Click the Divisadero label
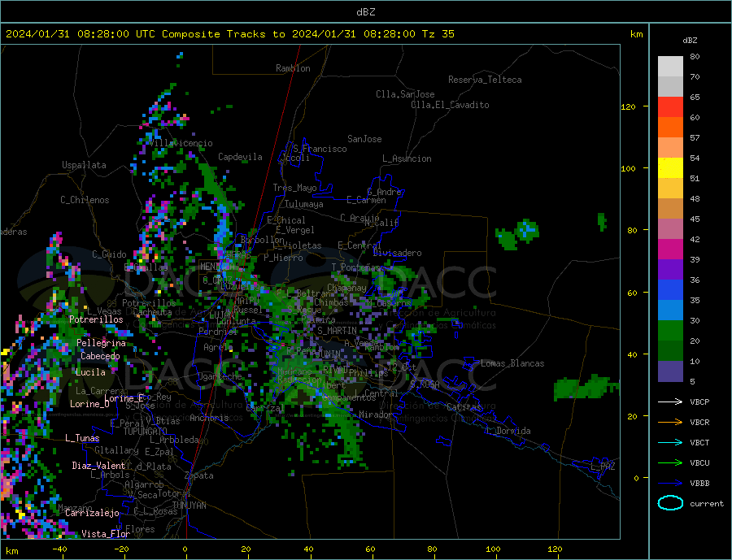The image size is (732, 560). tap(397, 253)
